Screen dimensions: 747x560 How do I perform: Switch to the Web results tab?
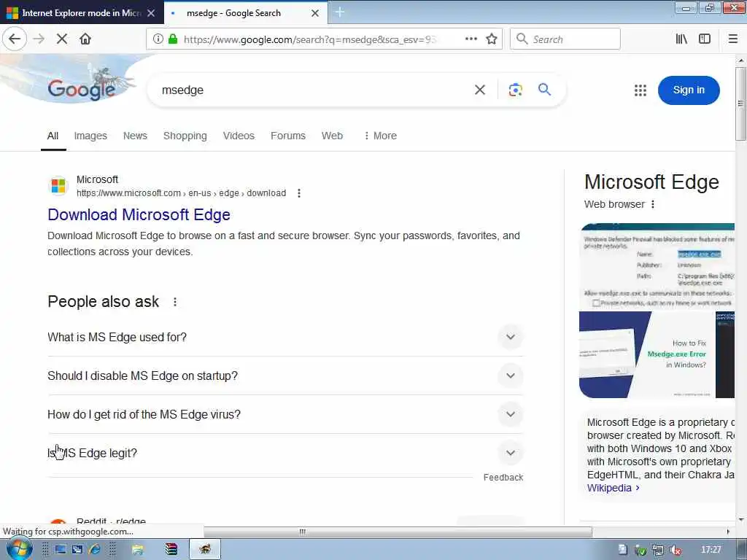[332, 136]
